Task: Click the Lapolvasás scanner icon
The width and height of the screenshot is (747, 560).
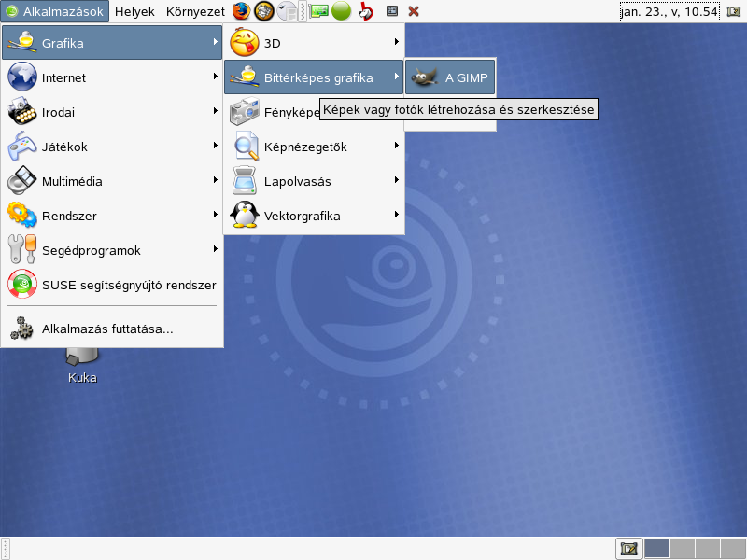Action: (x=245, y=181)
